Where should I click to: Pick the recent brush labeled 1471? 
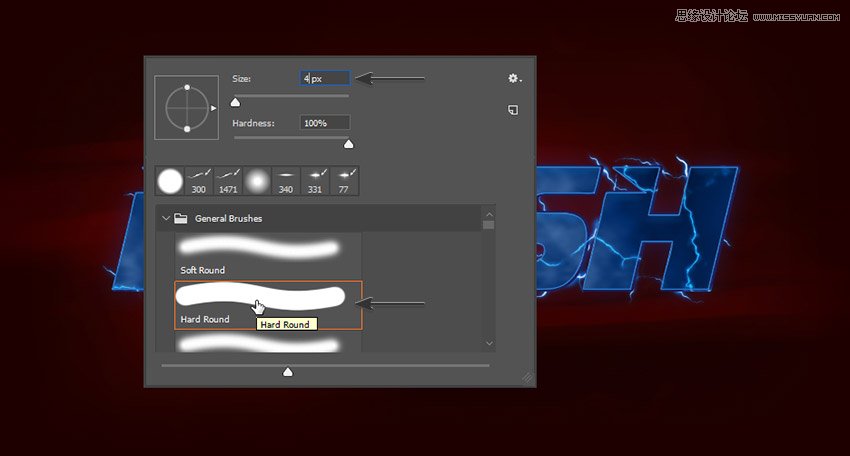coord(228,181)
